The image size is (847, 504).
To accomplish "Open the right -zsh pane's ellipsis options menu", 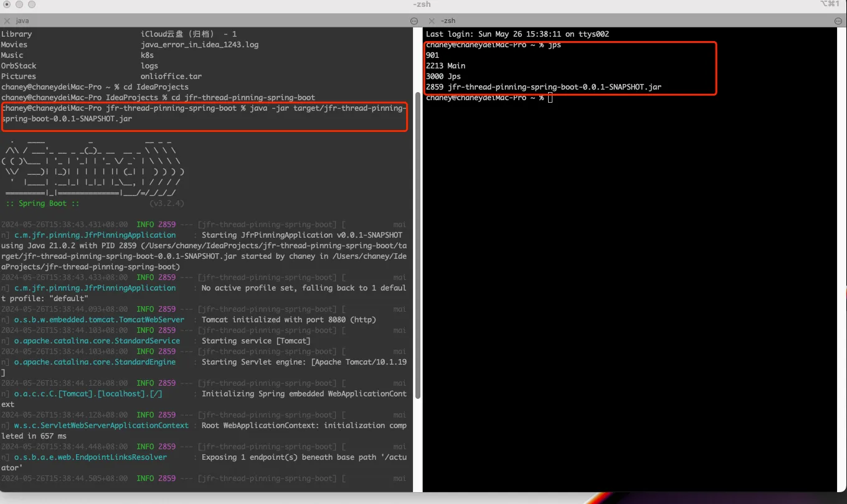I will pos(838,21).
